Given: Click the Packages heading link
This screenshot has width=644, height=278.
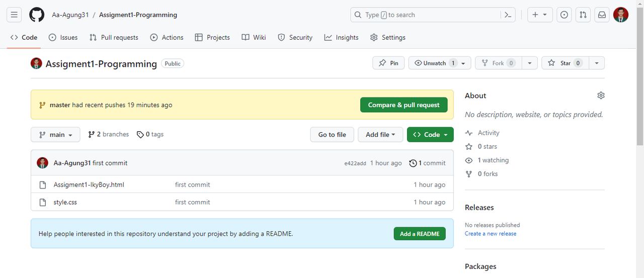Looking at the screenshot, I should [480, 266].
